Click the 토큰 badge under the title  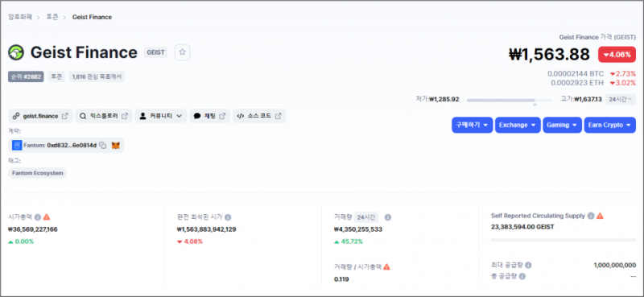pos(56,76)
